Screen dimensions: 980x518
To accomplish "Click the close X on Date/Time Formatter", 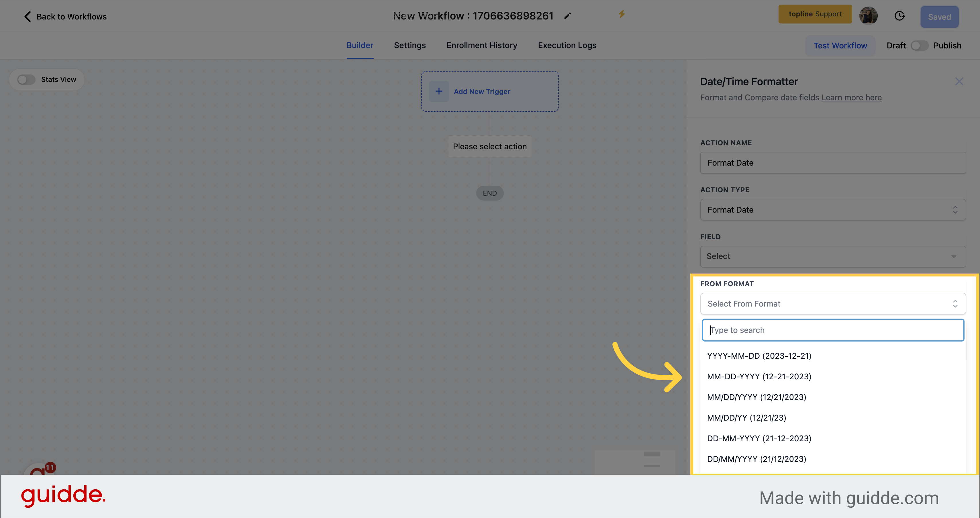I will coord(959,82).
